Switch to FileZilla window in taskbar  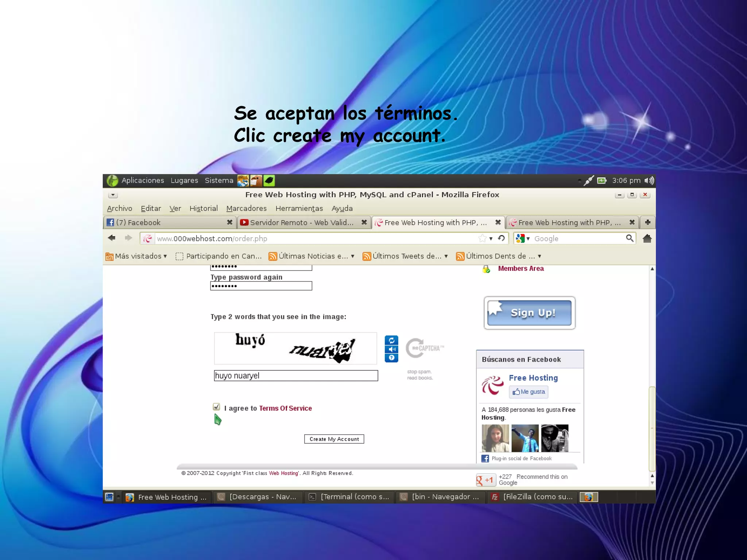(x=533, y=497)
